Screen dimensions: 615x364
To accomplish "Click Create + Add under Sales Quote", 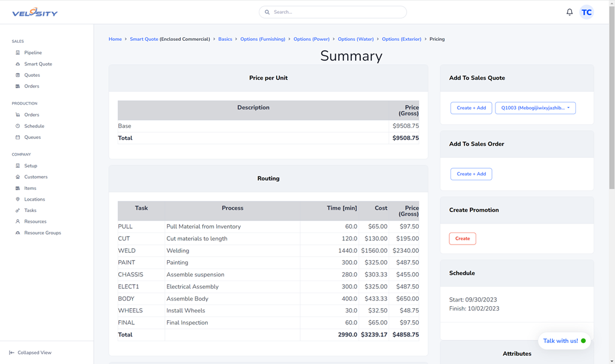I will 471,108.
